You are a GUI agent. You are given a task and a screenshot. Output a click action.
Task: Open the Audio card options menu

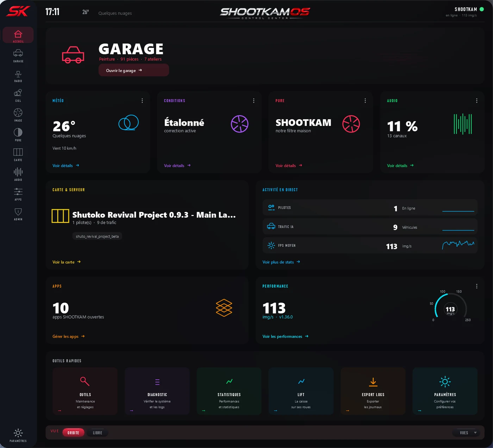pyautogui.click(x=477, y=101)
